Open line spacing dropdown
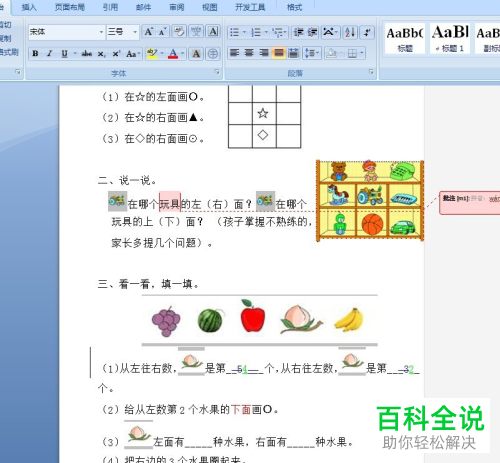500x463 pixels. 312,53
